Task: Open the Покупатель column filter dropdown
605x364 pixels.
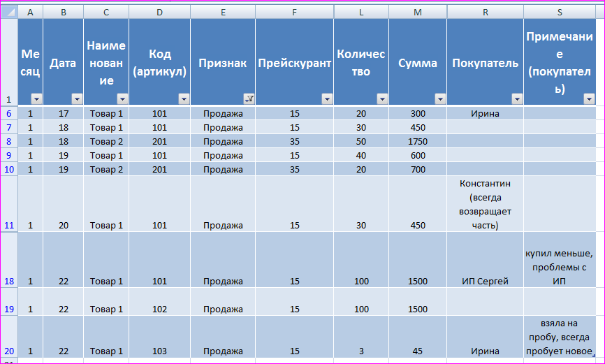Action: coord(517,99)
